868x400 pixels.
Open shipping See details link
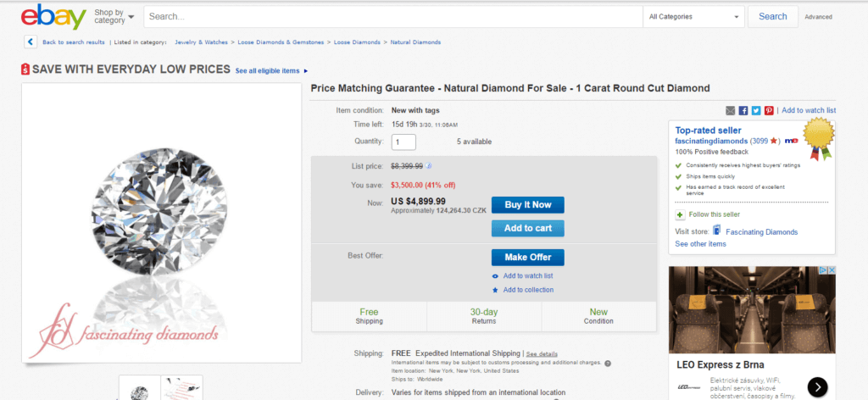542,354
